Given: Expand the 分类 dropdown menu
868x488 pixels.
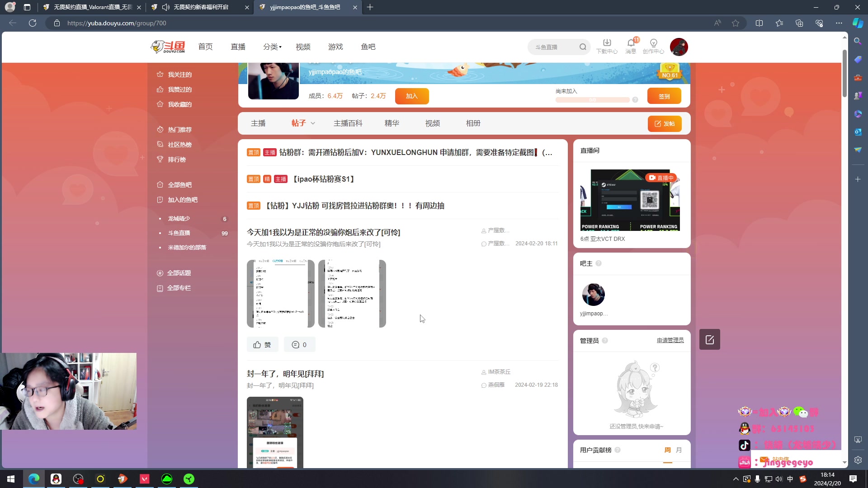Looking at the screenshot, I should [x=272, y=47].
